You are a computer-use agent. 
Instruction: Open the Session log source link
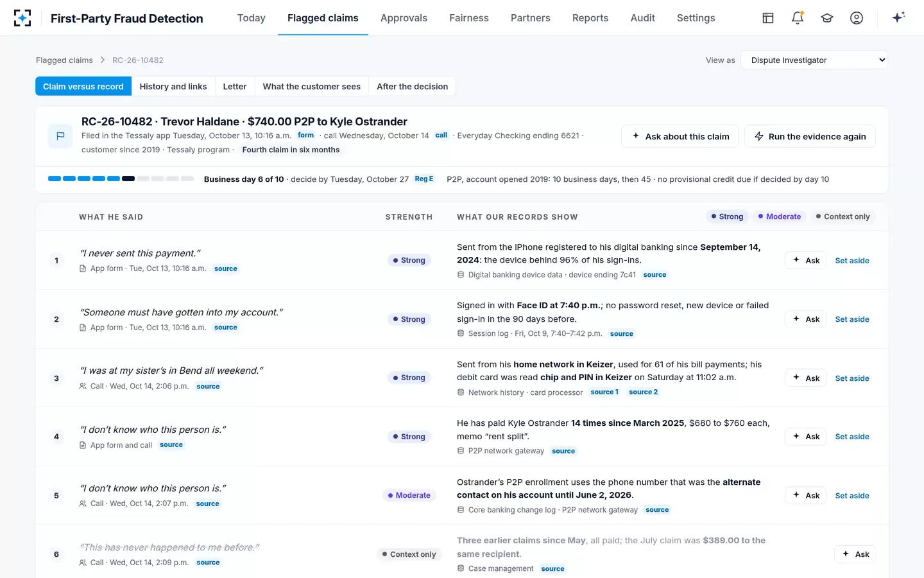(622, 334)
